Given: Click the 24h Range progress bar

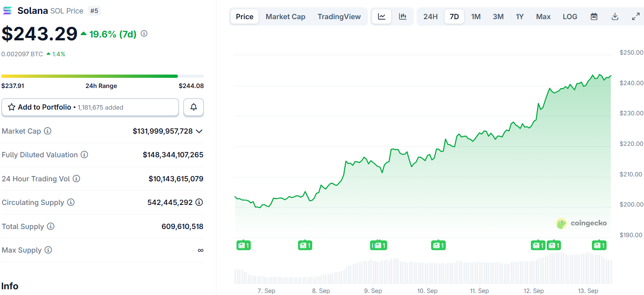Looking at the screenshot, I should (103, 76).
